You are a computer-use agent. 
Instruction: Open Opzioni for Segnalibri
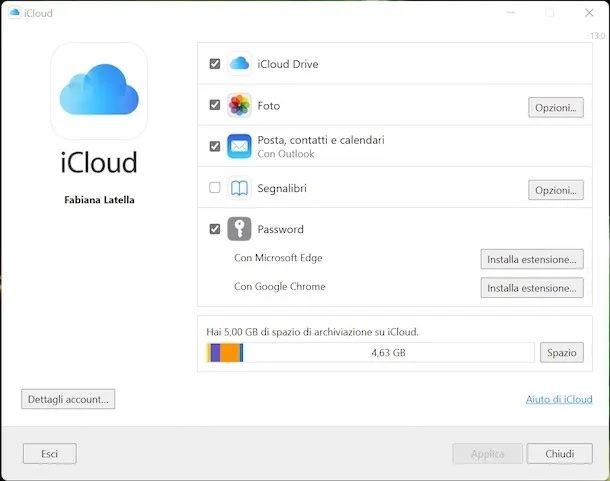point(556,190)
